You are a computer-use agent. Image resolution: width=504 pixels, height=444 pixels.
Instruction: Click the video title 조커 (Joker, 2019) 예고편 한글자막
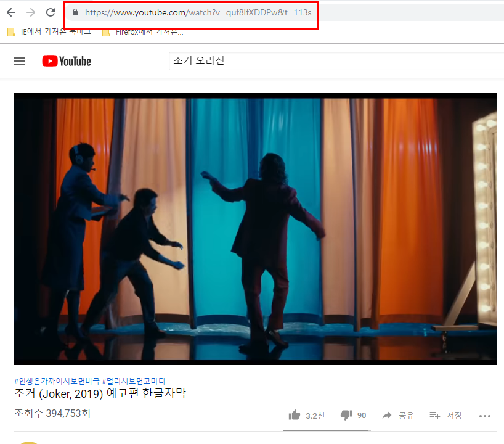coord(100,393)
